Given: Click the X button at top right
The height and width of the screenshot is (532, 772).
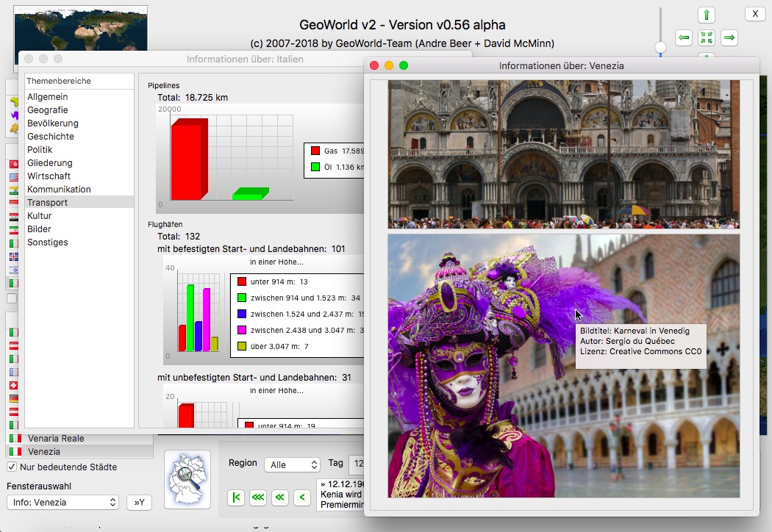Looking at the screenshot, I should 755,14.
